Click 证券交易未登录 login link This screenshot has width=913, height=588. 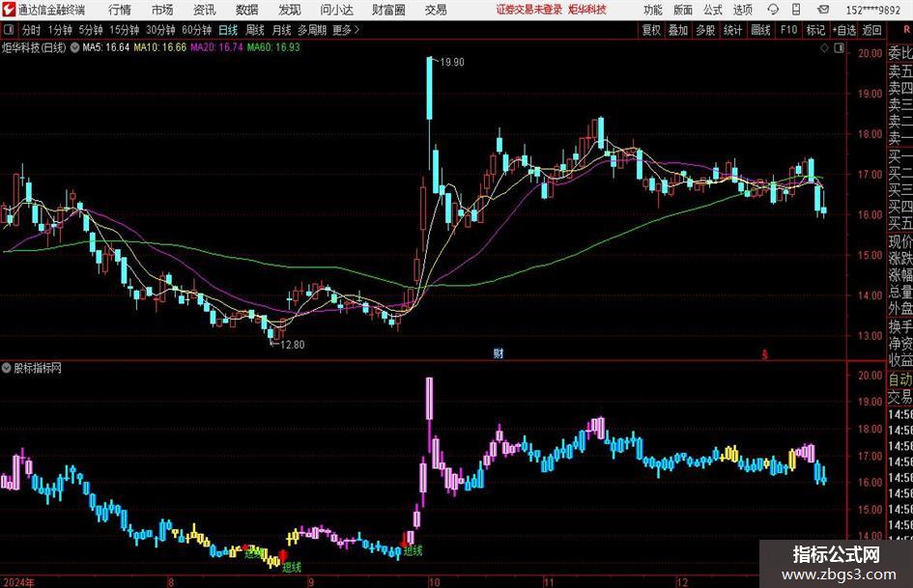[529, 10]
